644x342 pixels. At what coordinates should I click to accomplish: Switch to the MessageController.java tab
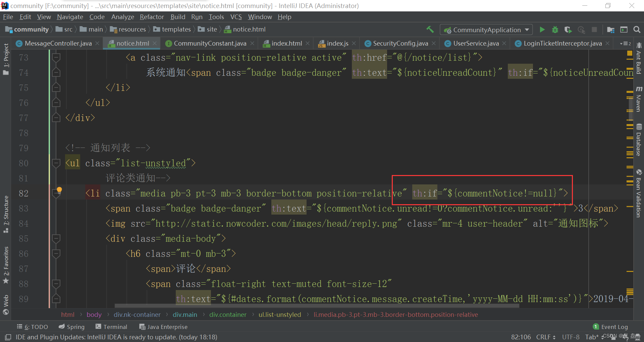click(x=58, y=43)
